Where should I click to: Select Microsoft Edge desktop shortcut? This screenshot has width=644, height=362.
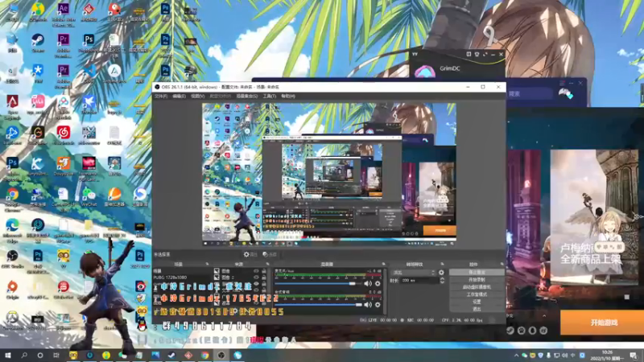(12, 230)
